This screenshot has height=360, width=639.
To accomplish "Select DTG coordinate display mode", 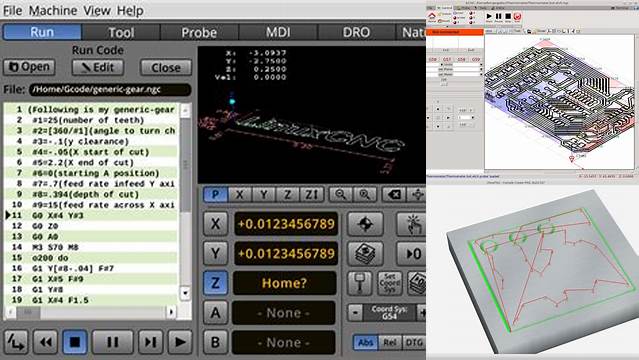I will pyautogui.click(x=413, y=342).
